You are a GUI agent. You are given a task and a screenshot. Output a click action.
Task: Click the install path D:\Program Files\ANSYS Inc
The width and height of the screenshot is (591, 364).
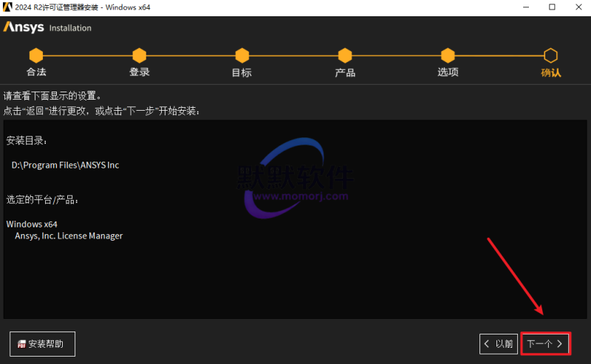coord(65,165)
